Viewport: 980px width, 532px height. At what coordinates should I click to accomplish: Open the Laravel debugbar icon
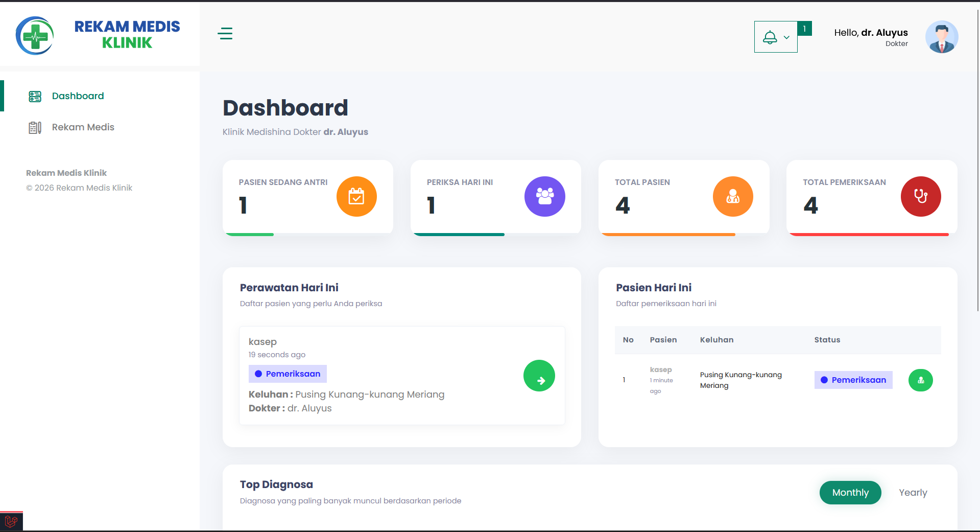[x=11, y=521]
